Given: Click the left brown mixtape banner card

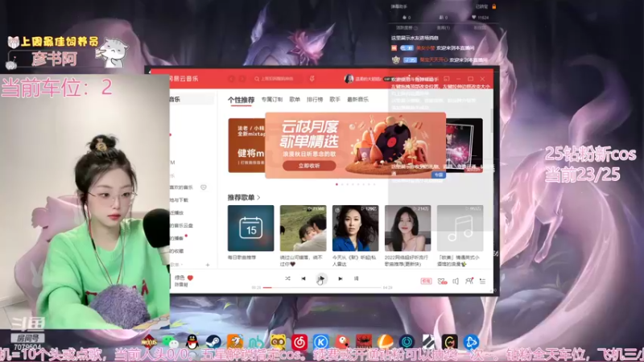Looking at the screenshot, I should point(246,146).
